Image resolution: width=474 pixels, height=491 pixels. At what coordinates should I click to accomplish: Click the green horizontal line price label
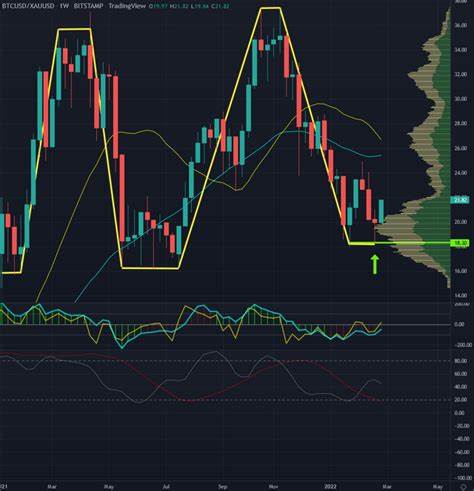point(460,243)
